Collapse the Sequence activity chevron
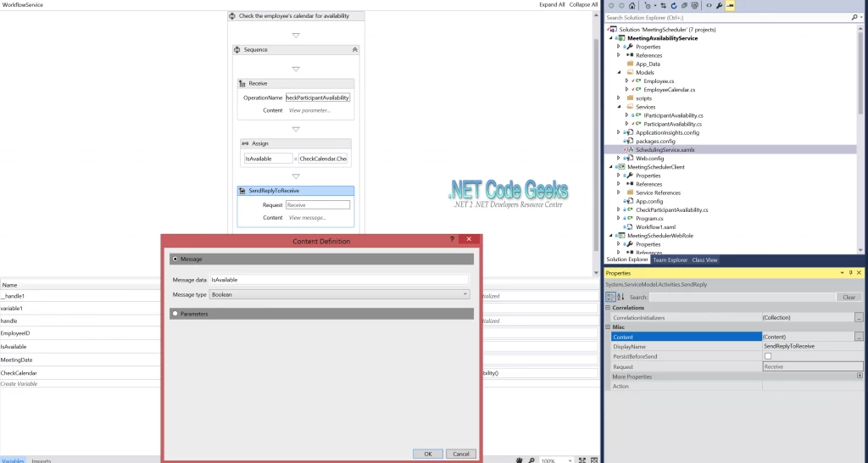 click(355, 50)
